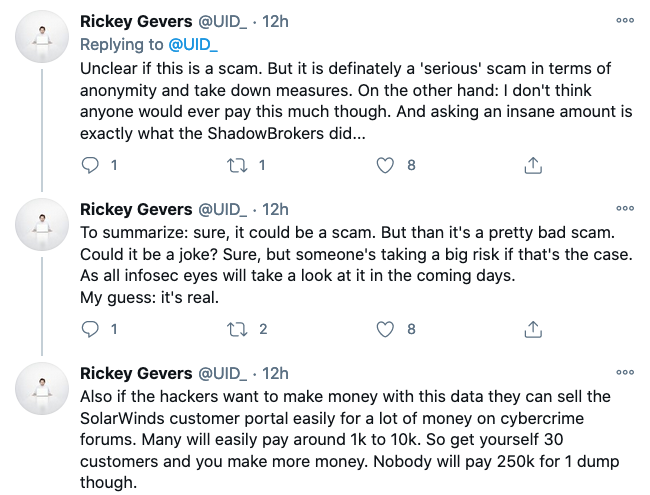Click the @UID_ handle on the 'To summarize' tweet
Image resolution: width=650 pixels, height=495 pixels.
click(x=222, y=209)
